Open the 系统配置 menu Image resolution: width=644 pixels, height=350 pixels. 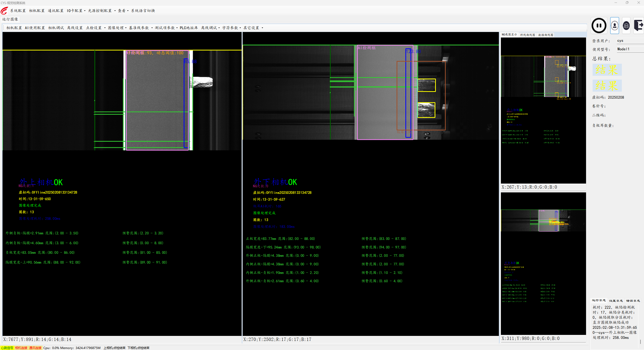pos(18,11)
